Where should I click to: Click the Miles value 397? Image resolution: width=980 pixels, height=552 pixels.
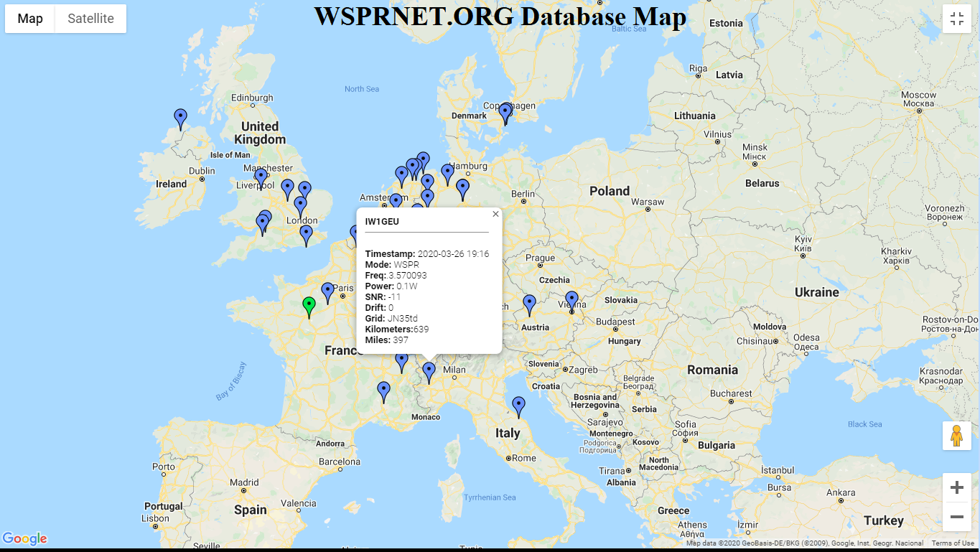[401, 340]
